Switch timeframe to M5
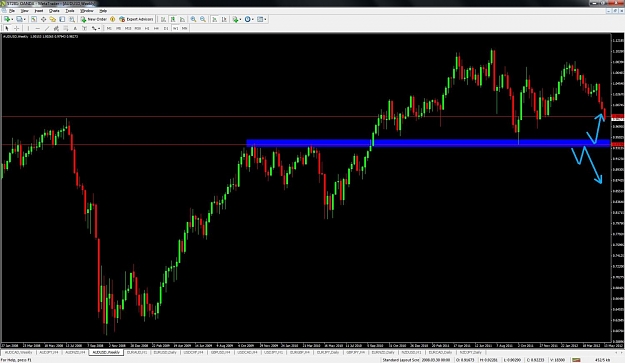Viewport: 625px width, 363px height. click(x=118, y=28)
